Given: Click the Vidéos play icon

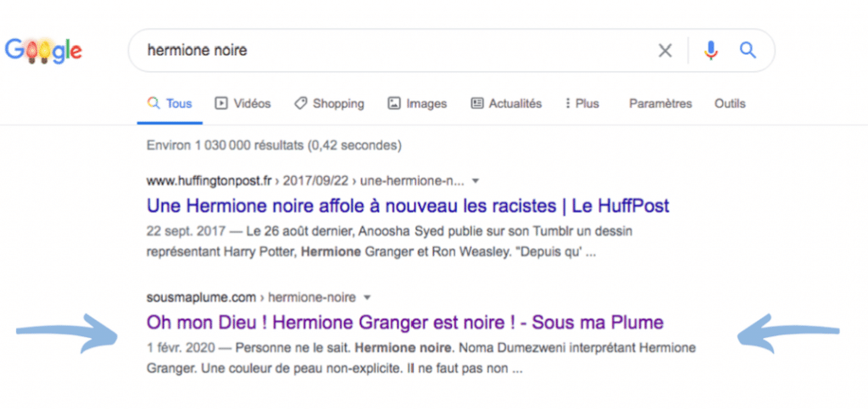Looking at the screenshot, I should [221, 103].
